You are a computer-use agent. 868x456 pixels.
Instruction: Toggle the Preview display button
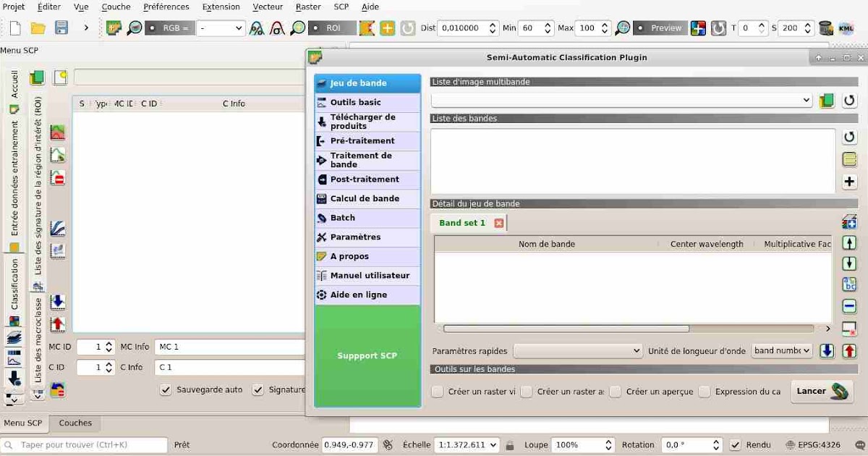point(660,28)
